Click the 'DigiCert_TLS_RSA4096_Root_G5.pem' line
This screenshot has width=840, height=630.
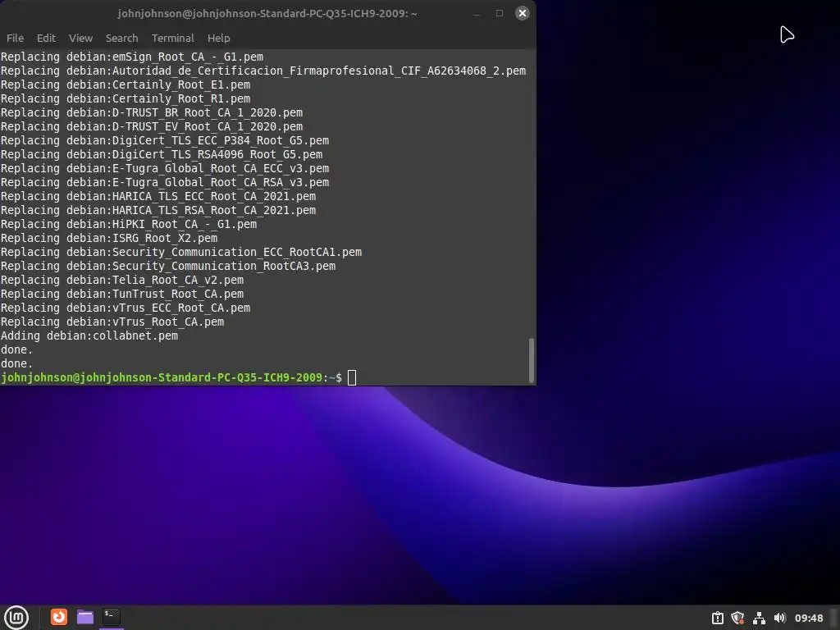162,154
